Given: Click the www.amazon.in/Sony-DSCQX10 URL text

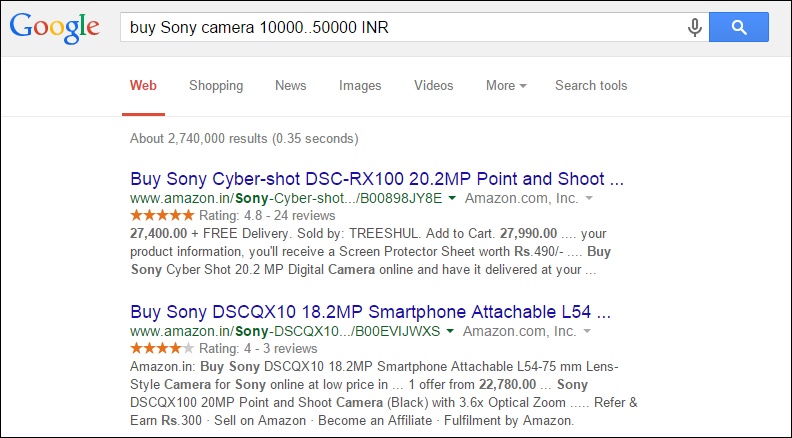Looking at the screenshot, I should point(285,331).
